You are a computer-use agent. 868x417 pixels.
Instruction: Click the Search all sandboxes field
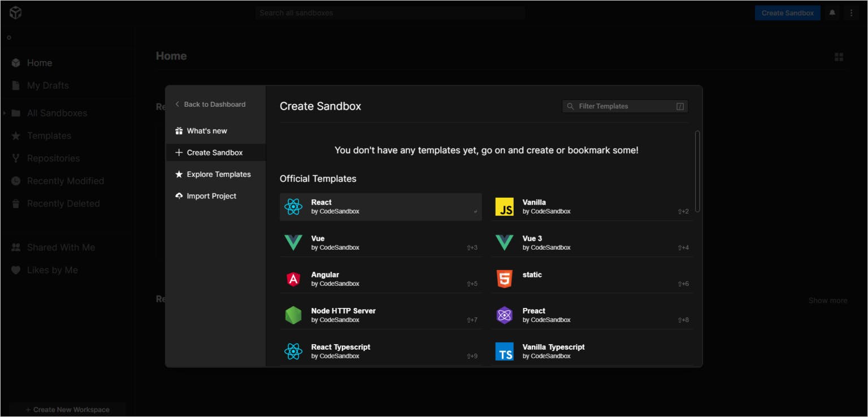click(x=390, y=12)
